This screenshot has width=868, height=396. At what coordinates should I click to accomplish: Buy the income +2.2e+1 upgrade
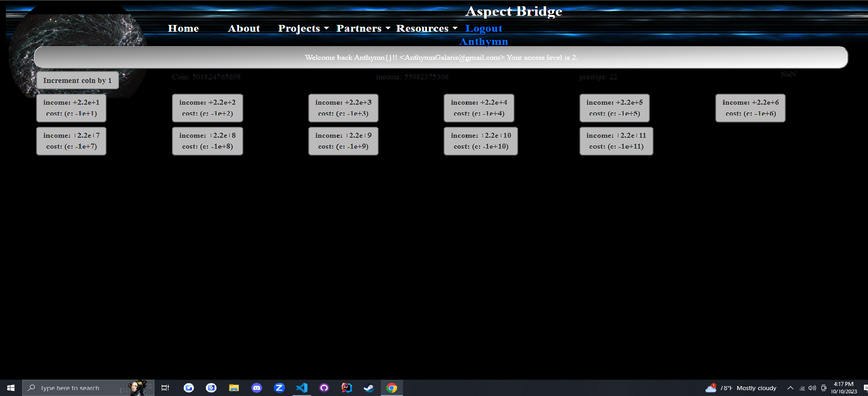[x=71, y=108]
